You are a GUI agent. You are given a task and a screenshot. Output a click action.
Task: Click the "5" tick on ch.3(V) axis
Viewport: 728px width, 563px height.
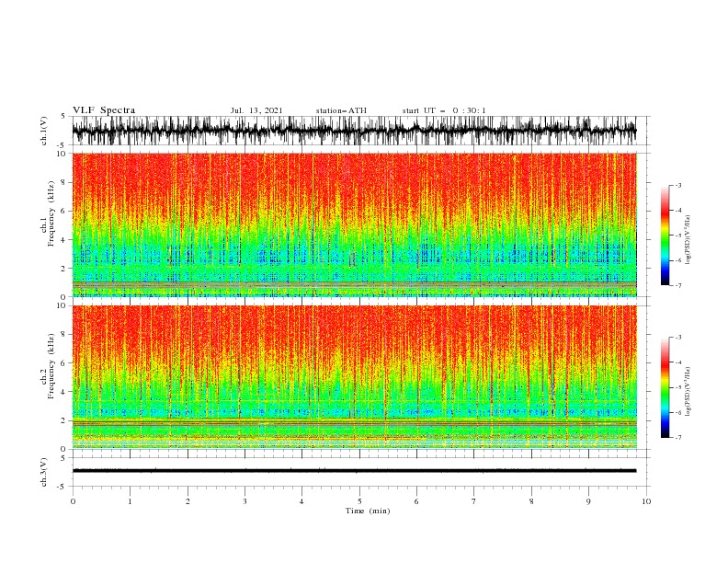point(63,458)
